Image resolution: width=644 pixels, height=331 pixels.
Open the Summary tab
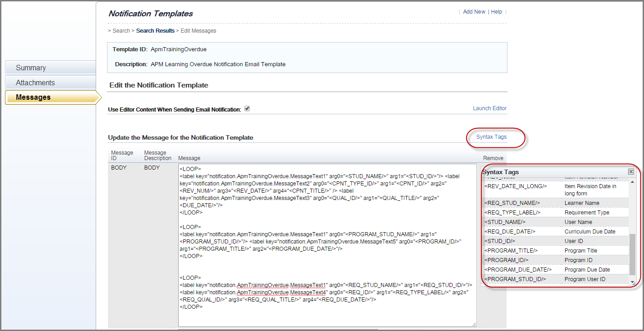coord(51,68)
